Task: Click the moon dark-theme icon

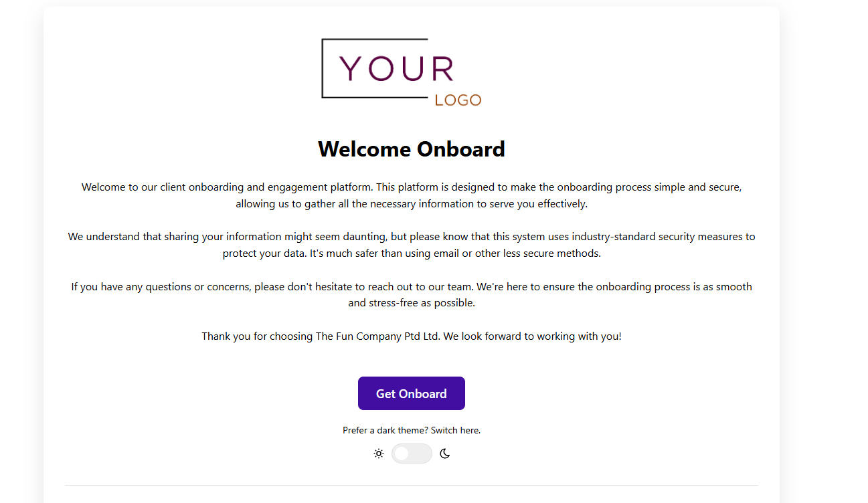Action: click(x=445, y=454)
